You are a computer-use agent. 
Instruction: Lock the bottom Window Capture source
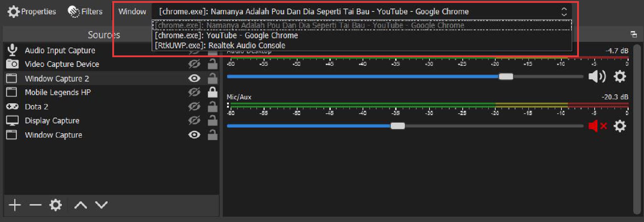click(x=213, y=134)
